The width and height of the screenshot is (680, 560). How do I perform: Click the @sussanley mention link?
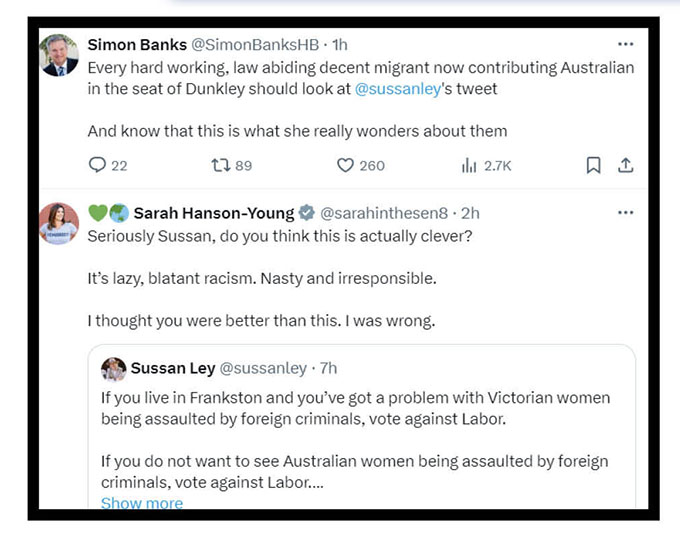coord(398,89)
